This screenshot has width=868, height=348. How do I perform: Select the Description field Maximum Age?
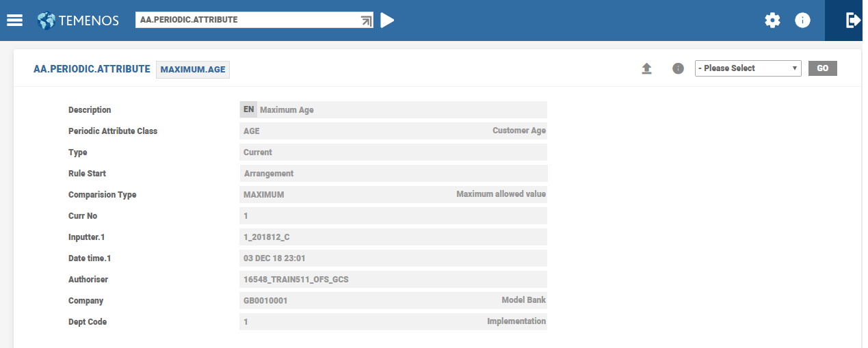pyautogui.click(x=401, y=110)
